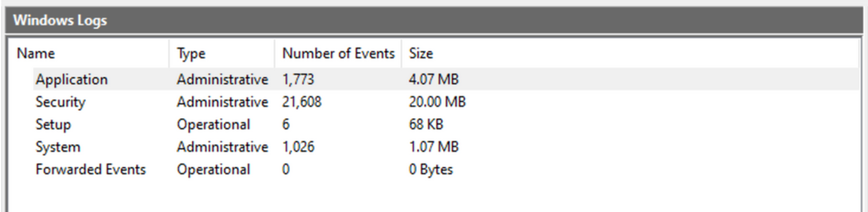
Task: Click the Administrative type of System log
Action: click(222, 147)
